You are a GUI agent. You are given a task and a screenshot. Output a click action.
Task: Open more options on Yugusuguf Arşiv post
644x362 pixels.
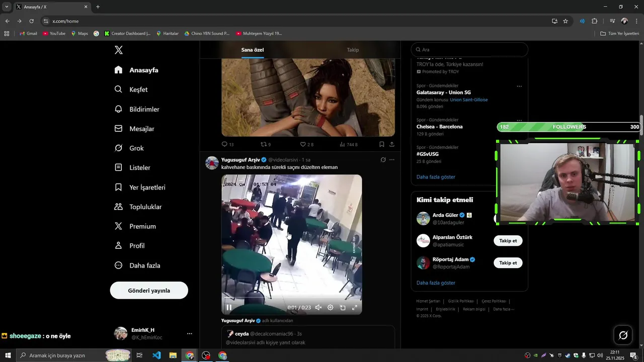point(392,160)
